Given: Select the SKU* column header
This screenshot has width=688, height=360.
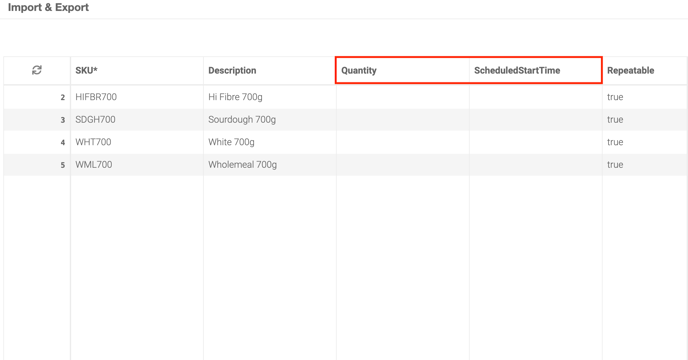Looking at the screenshot, I should tap(137, 70).
